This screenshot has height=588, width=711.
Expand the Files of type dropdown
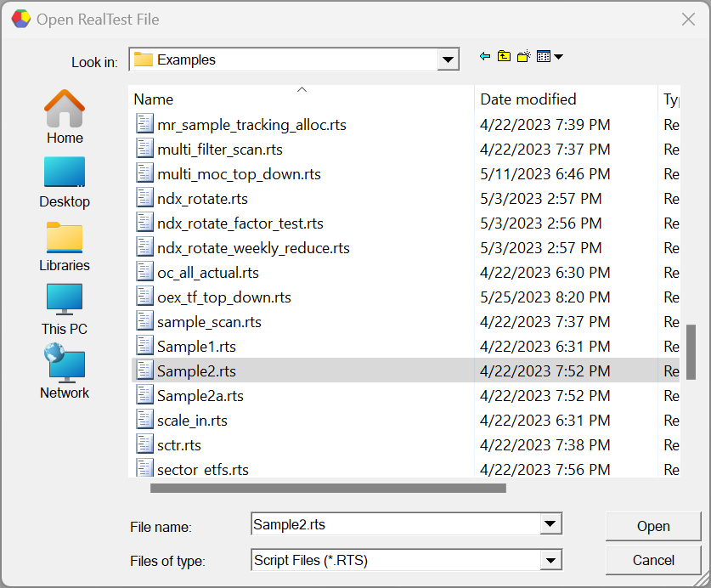[550, 560]
